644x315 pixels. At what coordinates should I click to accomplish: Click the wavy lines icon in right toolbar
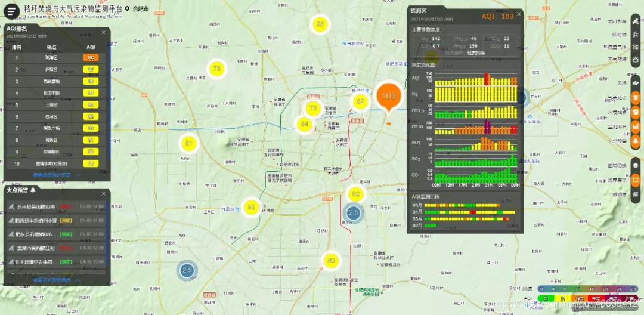(636, 47)
